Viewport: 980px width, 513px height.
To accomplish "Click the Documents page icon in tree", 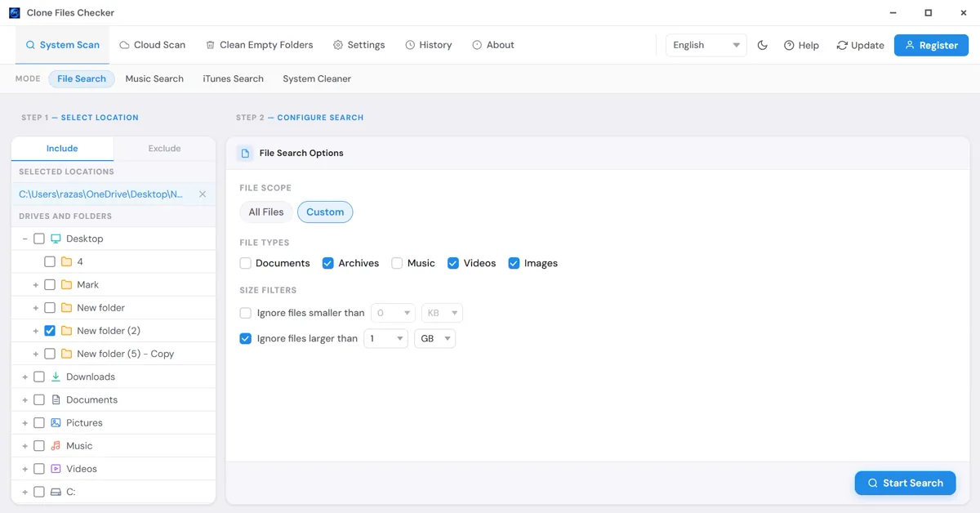I will coord(56,399).
